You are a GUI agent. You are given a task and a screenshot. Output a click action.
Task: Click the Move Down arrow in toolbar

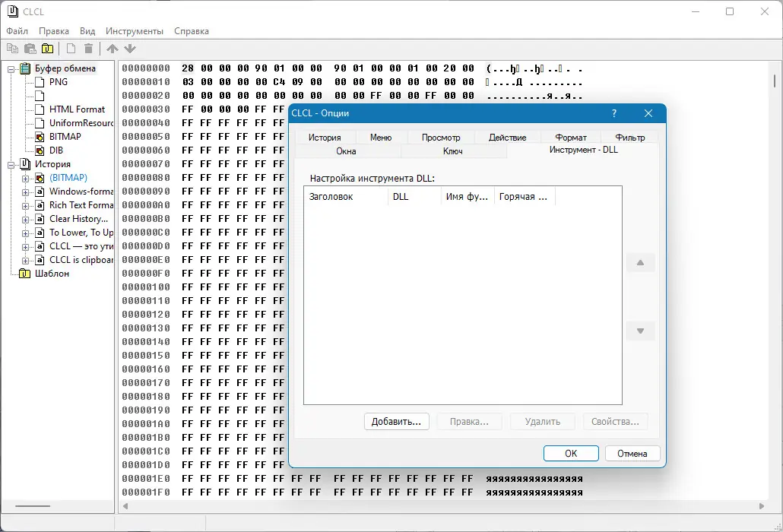130,49
